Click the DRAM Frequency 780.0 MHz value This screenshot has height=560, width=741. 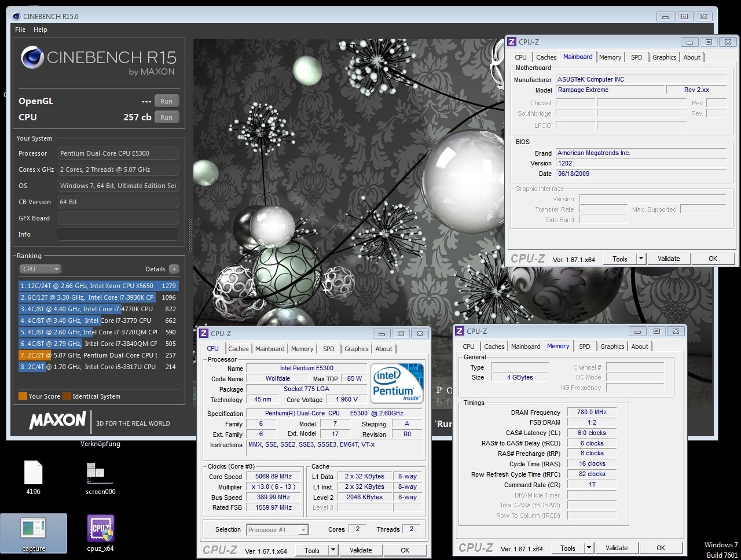(x=592, y=412)
